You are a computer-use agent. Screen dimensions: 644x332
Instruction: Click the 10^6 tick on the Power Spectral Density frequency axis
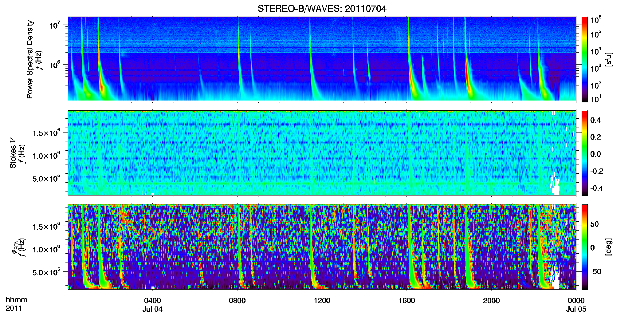tap(55, 65)
